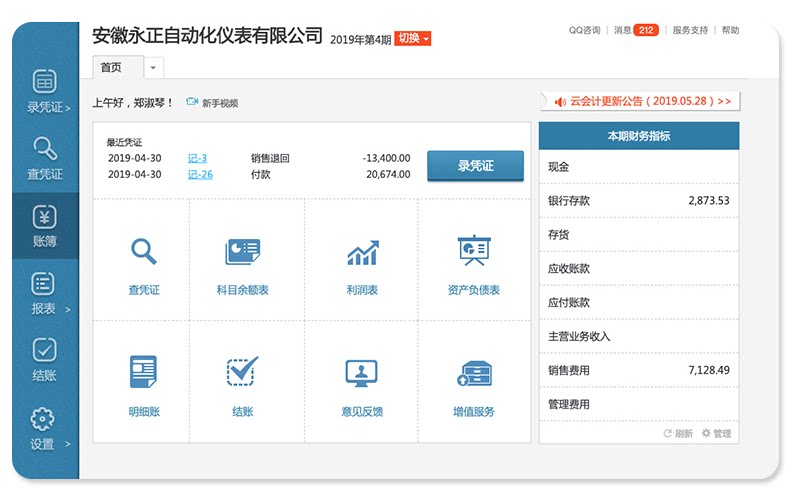Click 新手视频 link text
The image size is (792, 495).
(220, 103)
